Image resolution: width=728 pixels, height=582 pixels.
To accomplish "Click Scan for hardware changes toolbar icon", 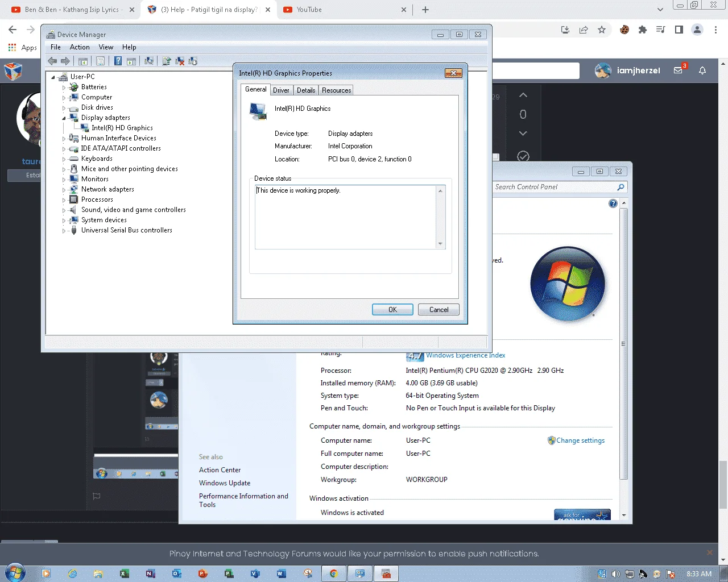I will pyautogui.click(x=149, y=61).
